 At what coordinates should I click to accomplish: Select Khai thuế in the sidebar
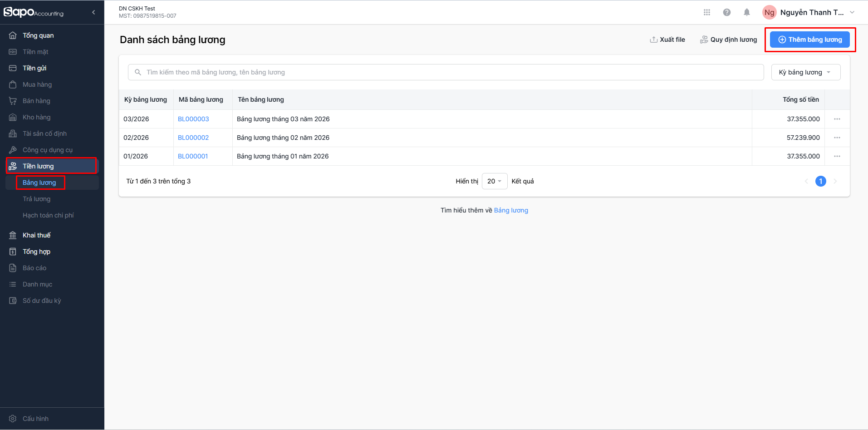click(37, 235)
